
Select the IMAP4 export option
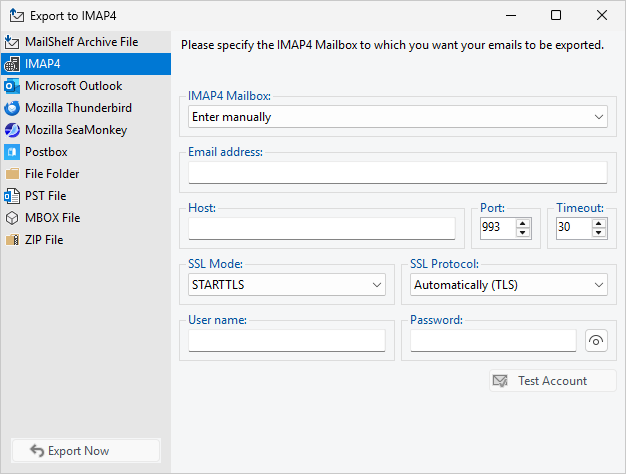44,64
